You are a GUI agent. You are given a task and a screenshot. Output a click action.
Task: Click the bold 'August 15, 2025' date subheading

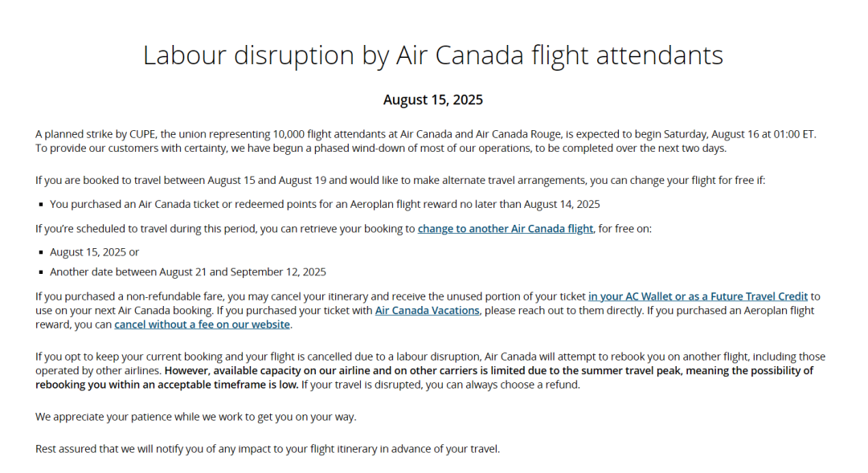(x=433, y=100)
